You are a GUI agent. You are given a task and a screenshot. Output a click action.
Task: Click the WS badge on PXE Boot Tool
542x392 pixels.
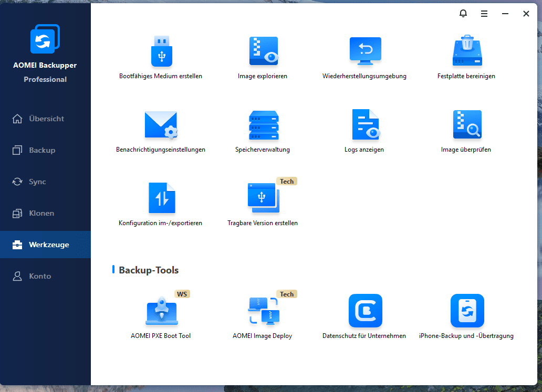(x=182, y=294)
